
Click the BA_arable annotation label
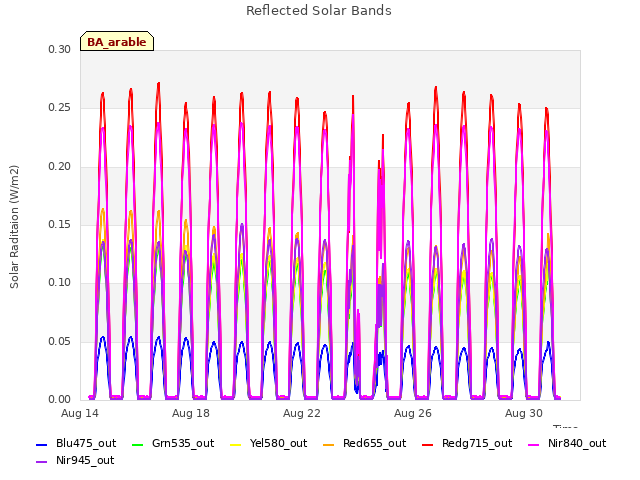pyautogui.click(x=117, y=42)
